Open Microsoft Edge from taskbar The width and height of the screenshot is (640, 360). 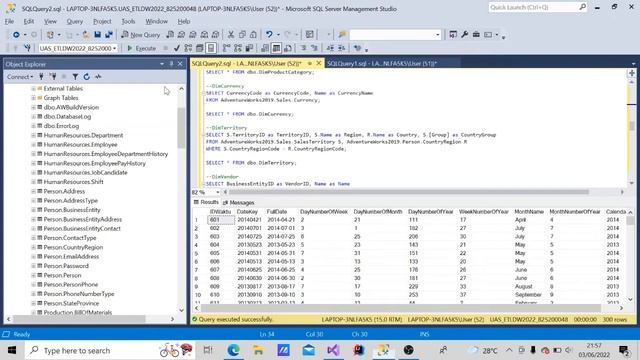[233, 350]
